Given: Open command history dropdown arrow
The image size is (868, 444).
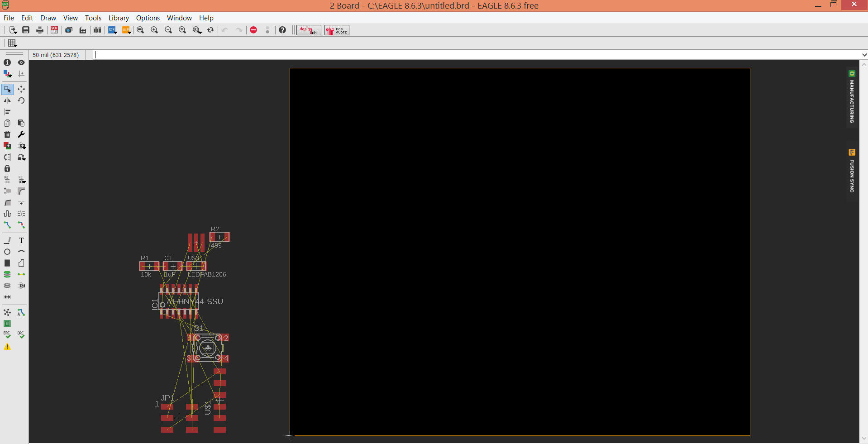Looking at the screenshot, I should (864, 55).
